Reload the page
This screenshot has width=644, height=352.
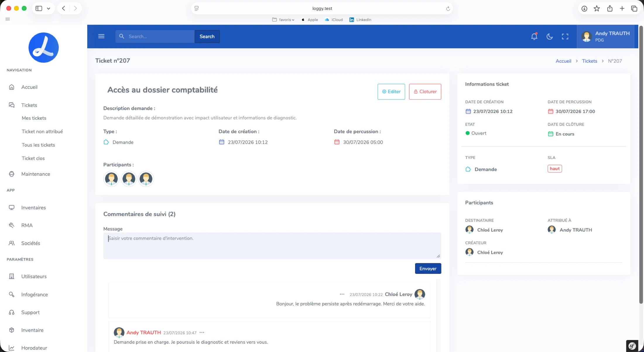click(x=448, y=8)
